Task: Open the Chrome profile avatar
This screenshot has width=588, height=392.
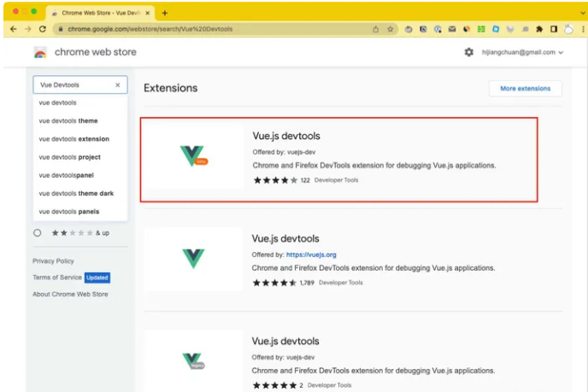Action: pyautogui.click(x=569, y=29)
